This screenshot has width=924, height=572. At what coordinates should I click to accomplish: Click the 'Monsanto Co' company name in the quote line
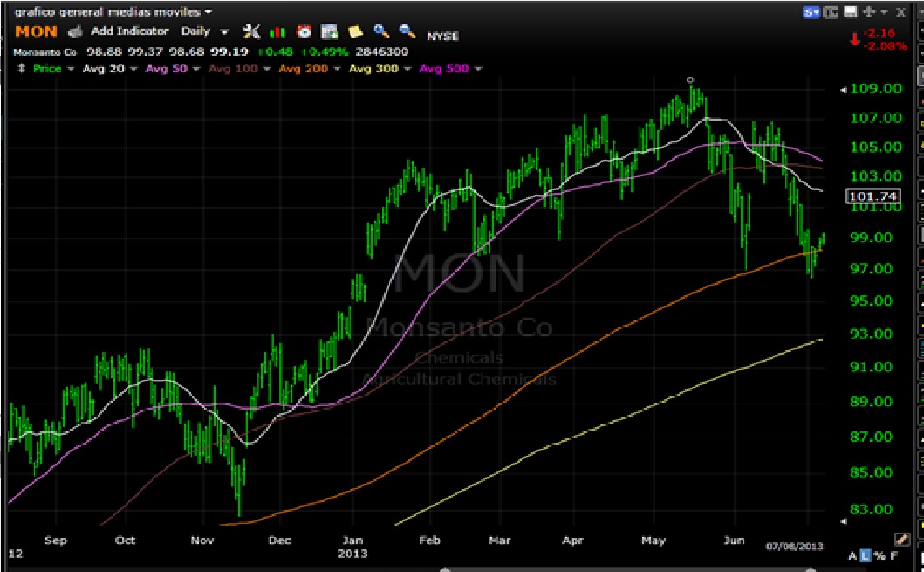click(x=44, y=52)
